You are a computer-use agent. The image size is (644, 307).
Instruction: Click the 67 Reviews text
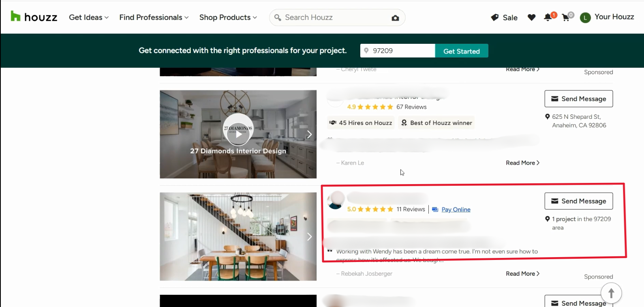411,107
